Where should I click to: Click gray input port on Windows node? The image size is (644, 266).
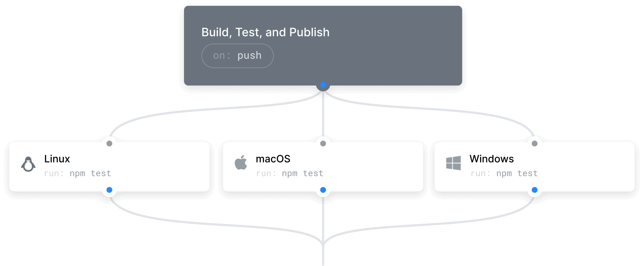pos(535,143)
